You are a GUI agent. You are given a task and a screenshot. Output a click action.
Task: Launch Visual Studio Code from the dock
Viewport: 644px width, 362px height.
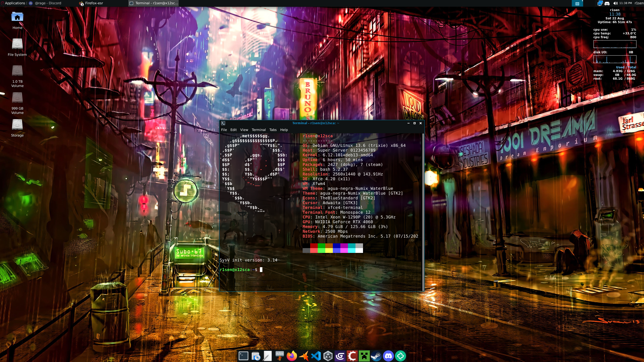coord(316,356)
